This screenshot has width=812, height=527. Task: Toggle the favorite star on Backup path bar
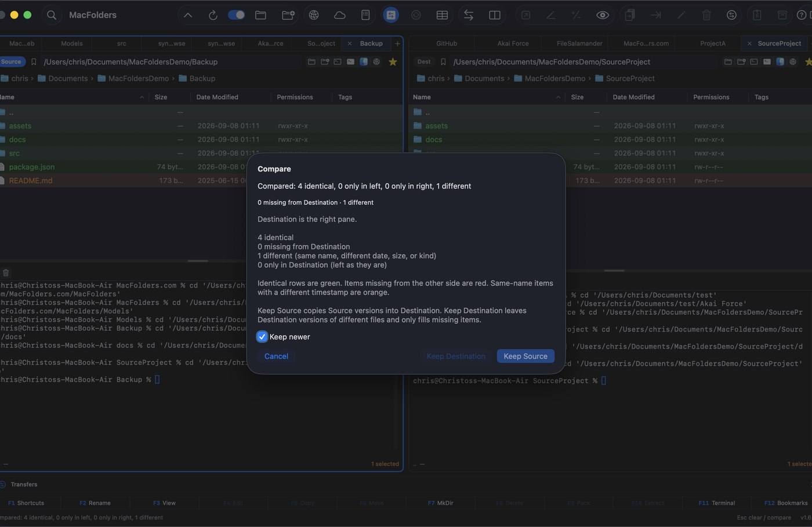click(x=393, y=61)
